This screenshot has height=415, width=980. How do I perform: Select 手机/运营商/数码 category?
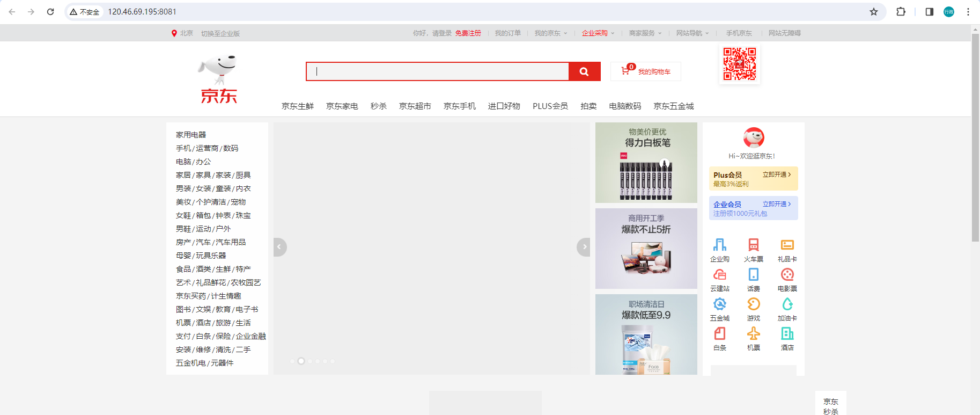coord(207,148)
